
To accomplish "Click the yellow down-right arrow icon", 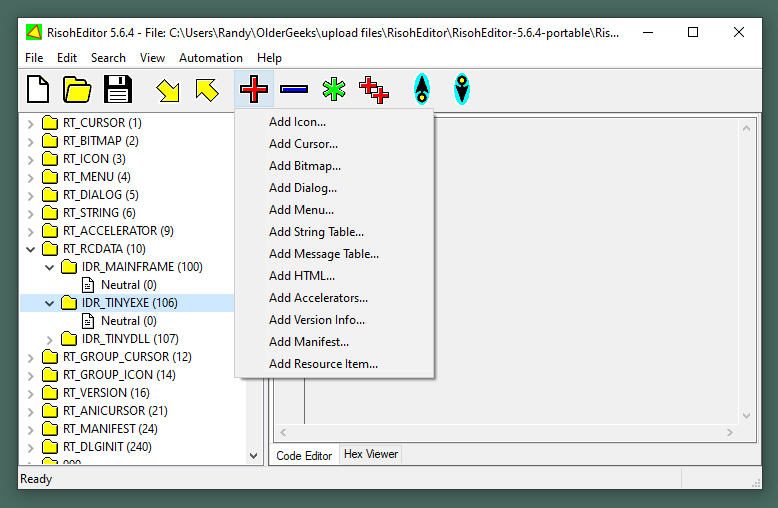I will (168, 90).
